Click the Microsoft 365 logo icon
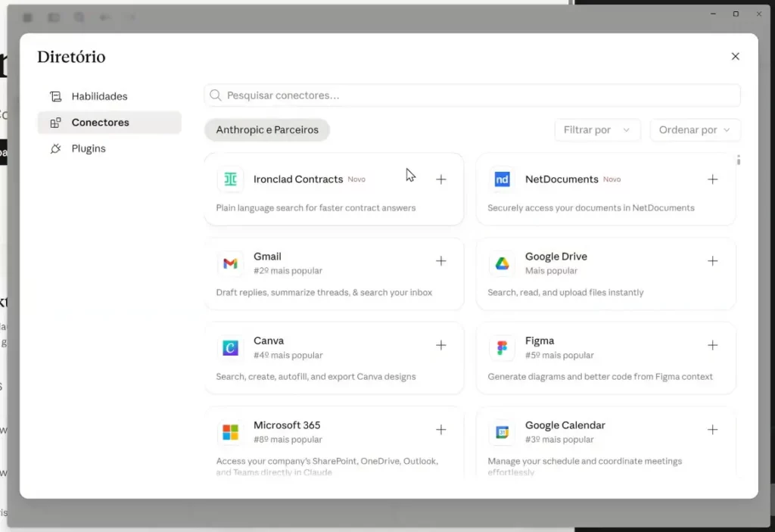 230,432
